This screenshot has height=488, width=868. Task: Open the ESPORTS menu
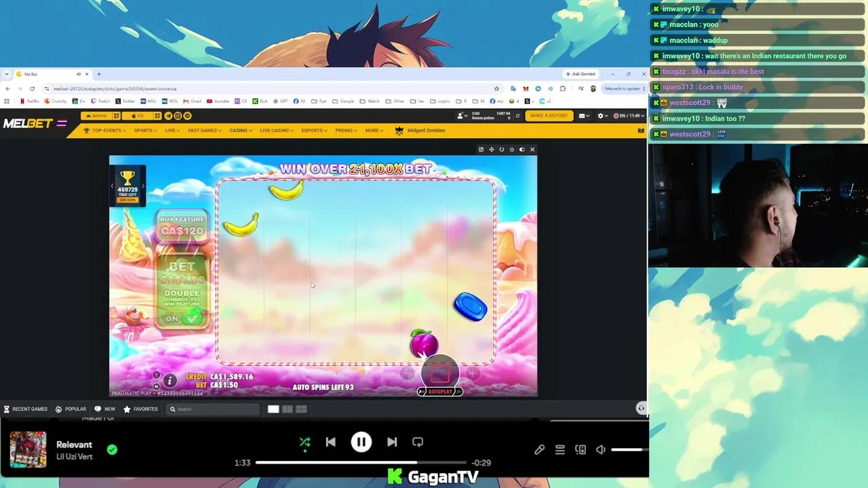point(315,130)
